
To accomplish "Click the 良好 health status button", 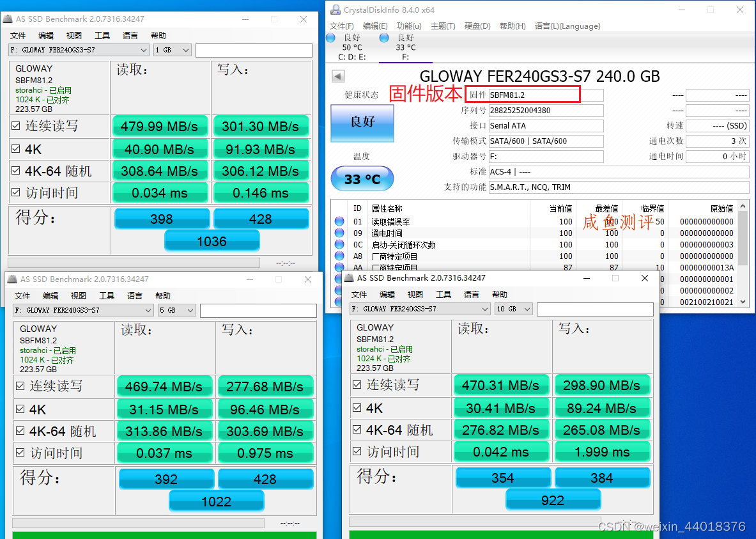I will (362, 123).
